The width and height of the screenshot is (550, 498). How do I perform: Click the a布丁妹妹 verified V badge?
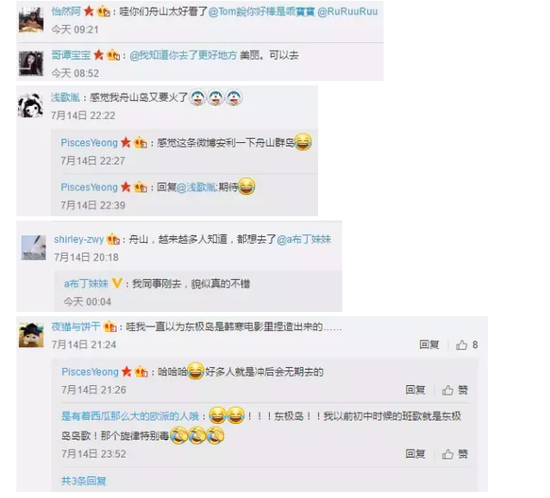tap(116, 283)
